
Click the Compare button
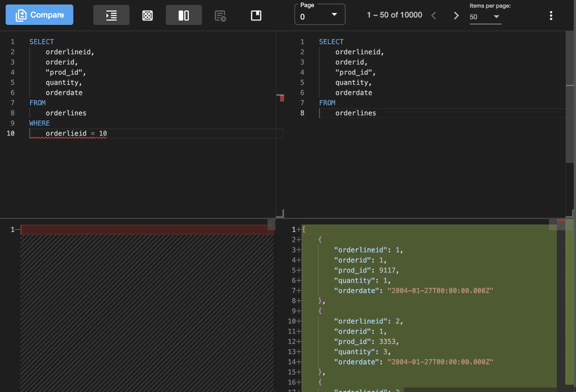39,15
